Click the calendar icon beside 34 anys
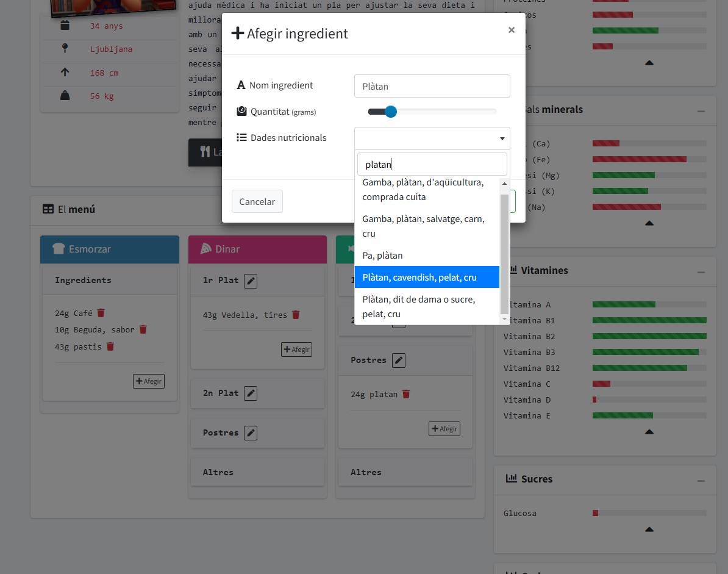The height and width of the screenshot is (574, 728). (x=65, y=25)
